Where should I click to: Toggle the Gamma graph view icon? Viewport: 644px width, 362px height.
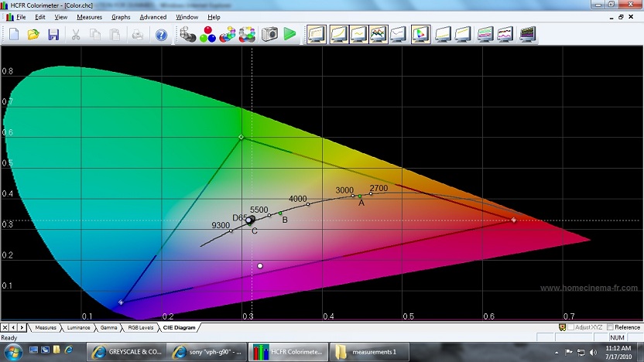(358, 35)
